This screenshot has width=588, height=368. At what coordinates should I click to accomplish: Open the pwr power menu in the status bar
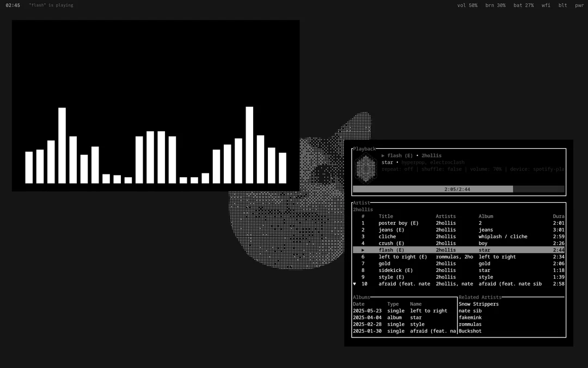(x=579, y=5)
